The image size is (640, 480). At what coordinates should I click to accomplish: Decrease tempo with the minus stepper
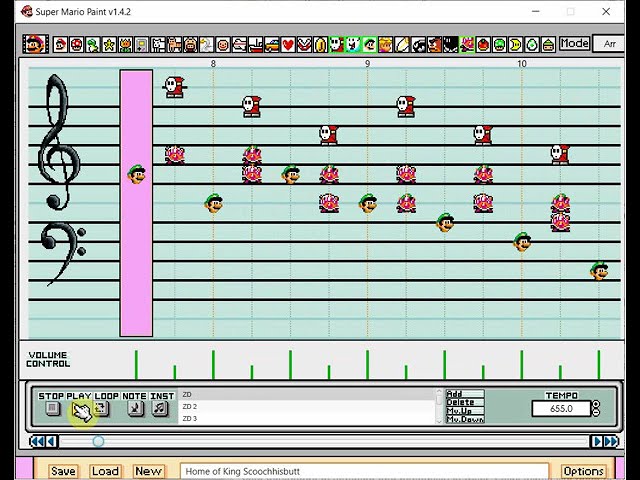coord(596,412)
